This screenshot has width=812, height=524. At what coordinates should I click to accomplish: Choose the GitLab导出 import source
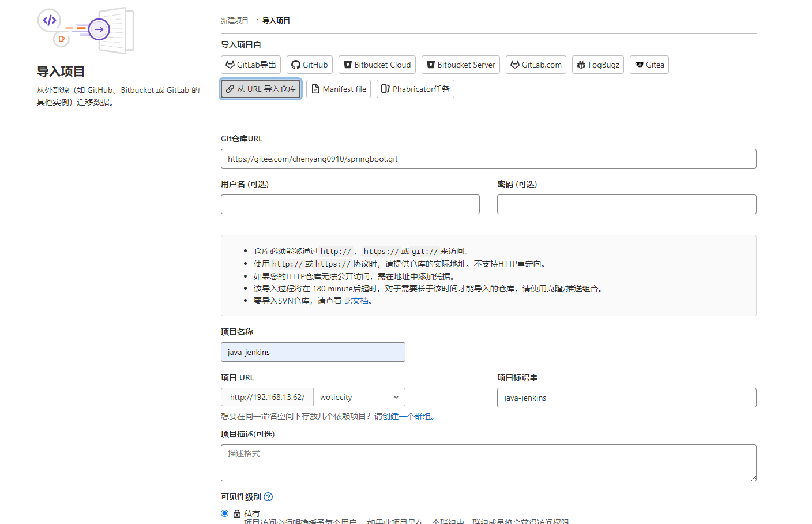[x=250, y=65]
